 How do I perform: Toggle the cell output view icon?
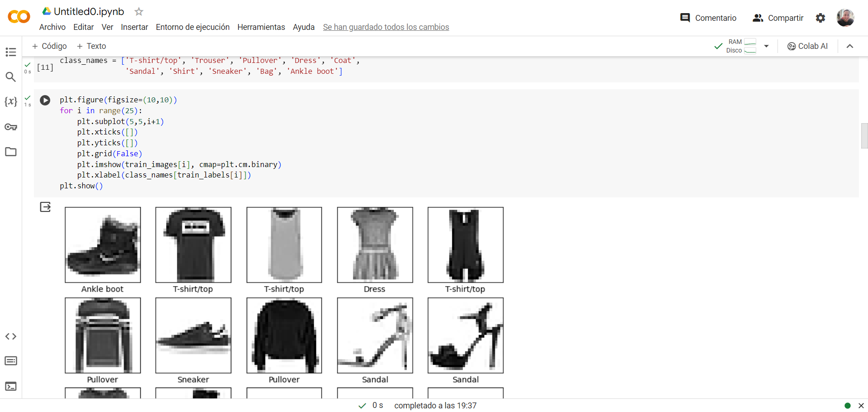[x=45, y=207]
